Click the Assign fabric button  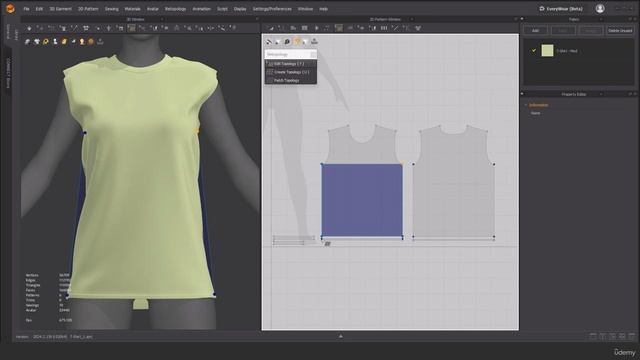tap(590, 31)
